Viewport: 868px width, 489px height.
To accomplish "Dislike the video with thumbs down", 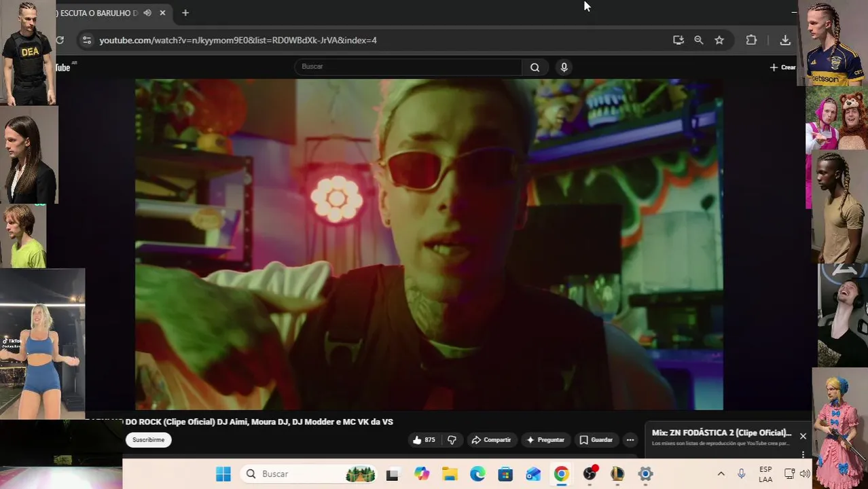I will [452, 440].
